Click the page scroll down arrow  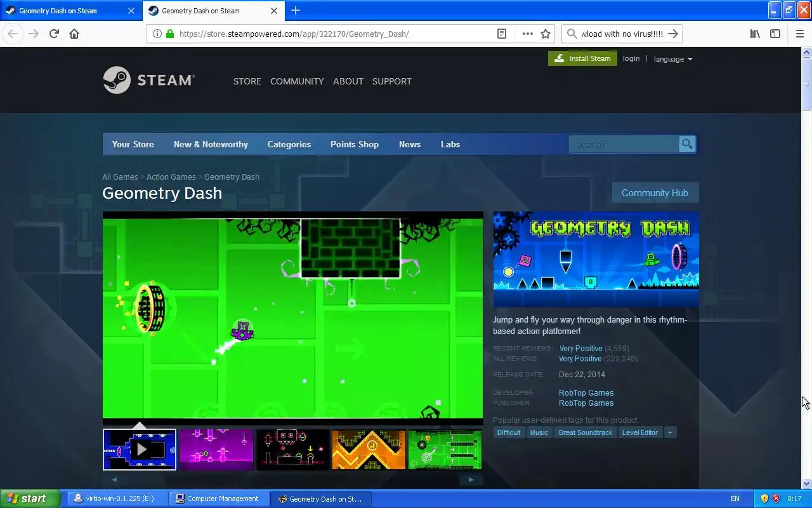pyautogui.click(x=807, y=483)
